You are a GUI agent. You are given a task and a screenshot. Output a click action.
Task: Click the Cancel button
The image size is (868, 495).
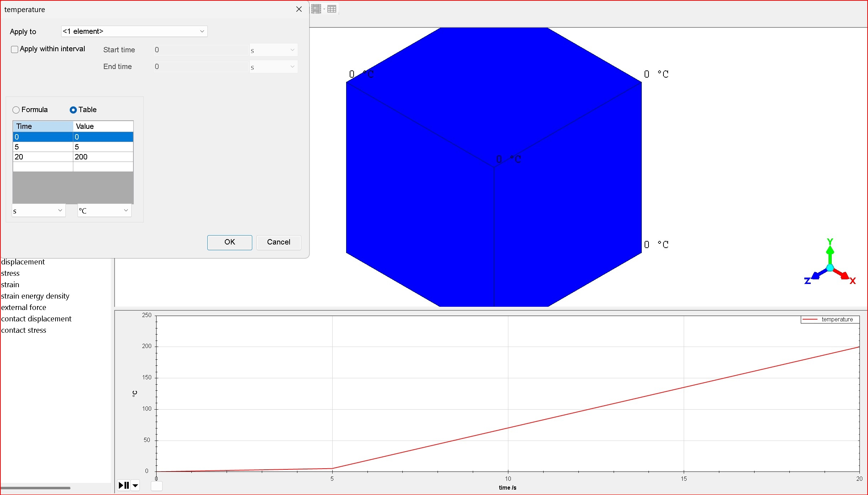coord(279,242)
